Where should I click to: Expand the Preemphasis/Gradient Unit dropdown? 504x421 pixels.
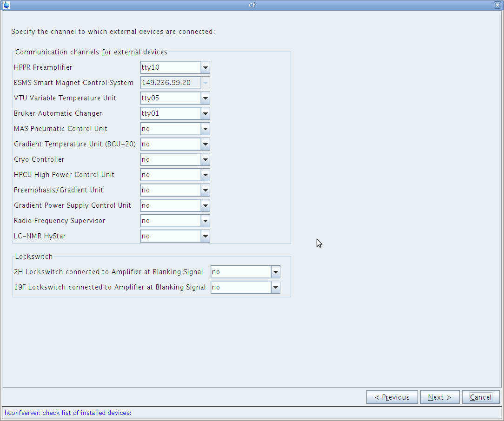click(206, 190)
